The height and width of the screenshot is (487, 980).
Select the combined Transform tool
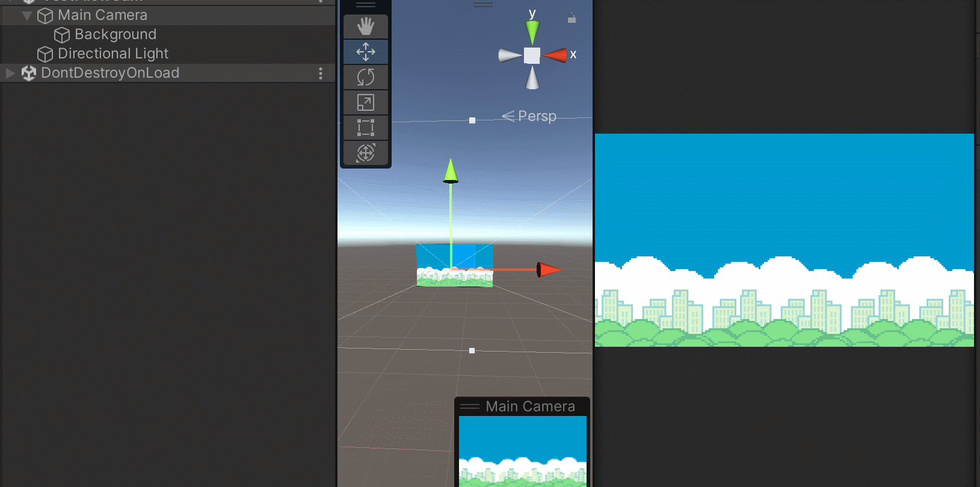click(x=366, y=153)
